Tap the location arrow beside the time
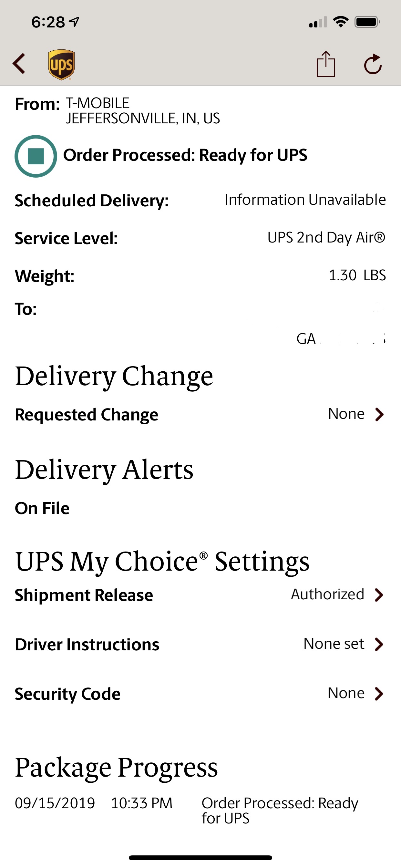 tap(74, 22)
